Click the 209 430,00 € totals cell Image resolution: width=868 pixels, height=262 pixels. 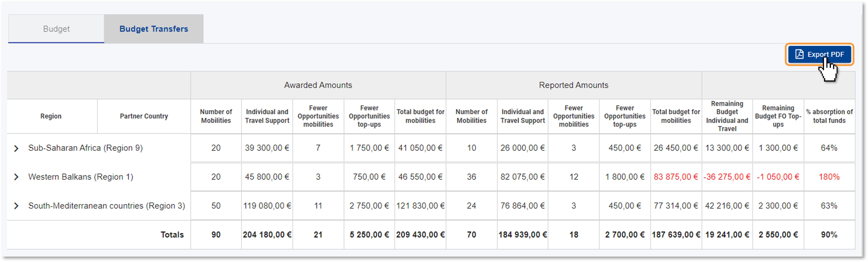[x=420, y=235]
